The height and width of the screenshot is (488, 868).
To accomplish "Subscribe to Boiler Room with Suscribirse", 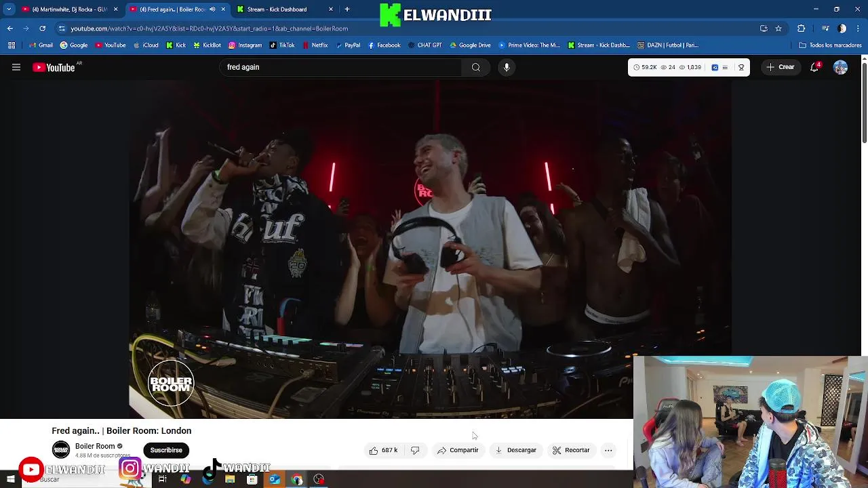I will 166,450.
